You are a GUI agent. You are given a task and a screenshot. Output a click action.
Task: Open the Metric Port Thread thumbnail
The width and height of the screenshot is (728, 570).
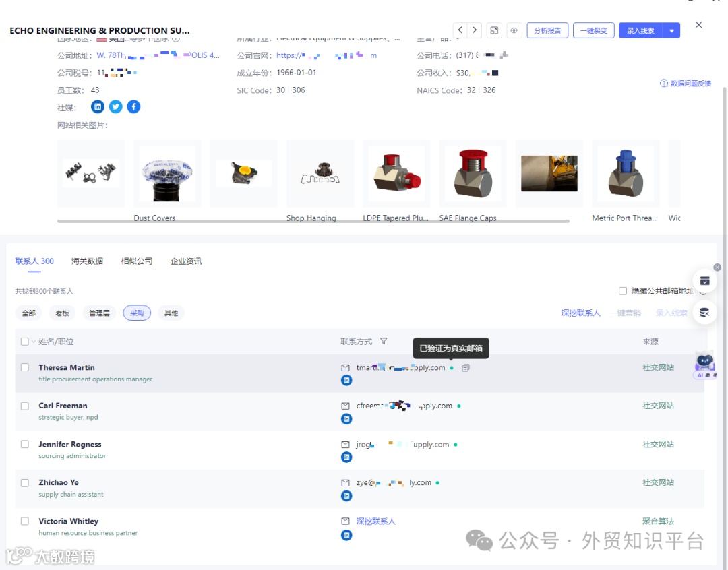coord(626,174)
